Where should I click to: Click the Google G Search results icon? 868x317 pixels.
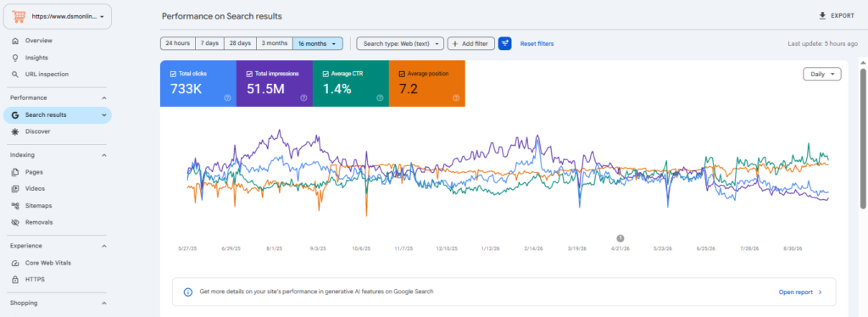tap(15, 115)
